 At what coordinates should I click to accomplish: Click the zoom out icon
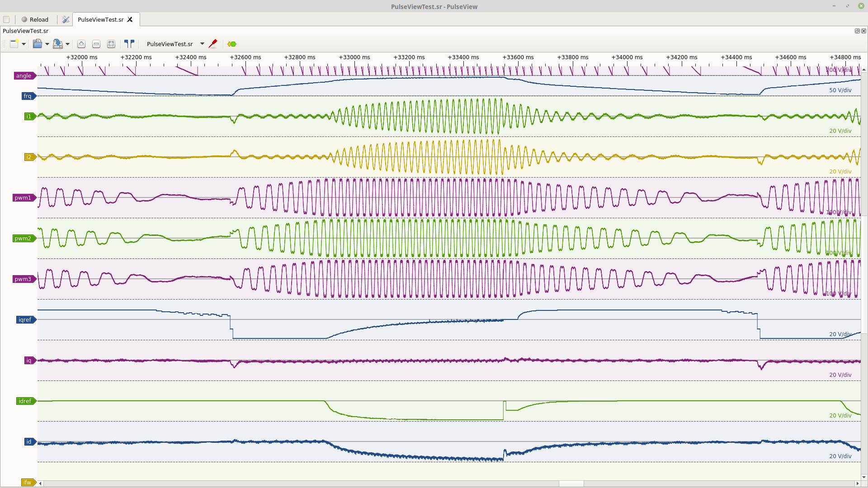click(96, 44)
